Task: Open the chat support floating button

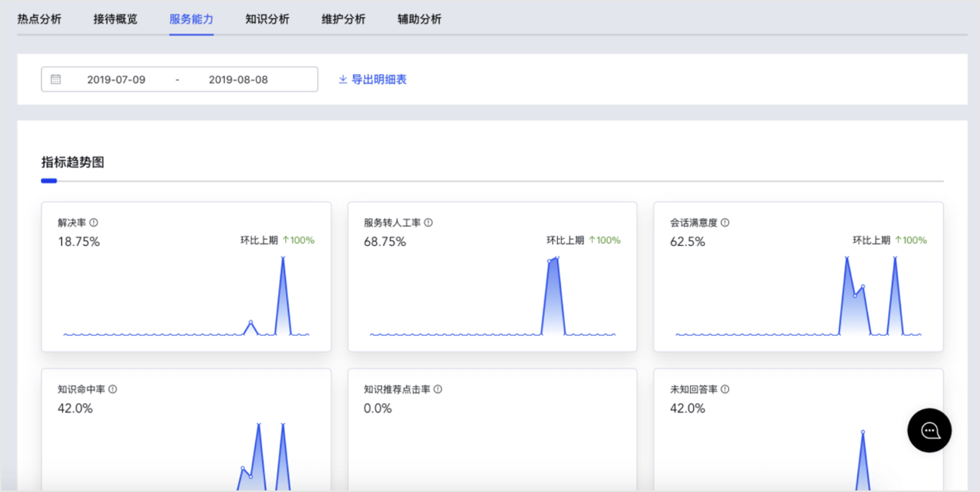Action: (x=929, y=430)
